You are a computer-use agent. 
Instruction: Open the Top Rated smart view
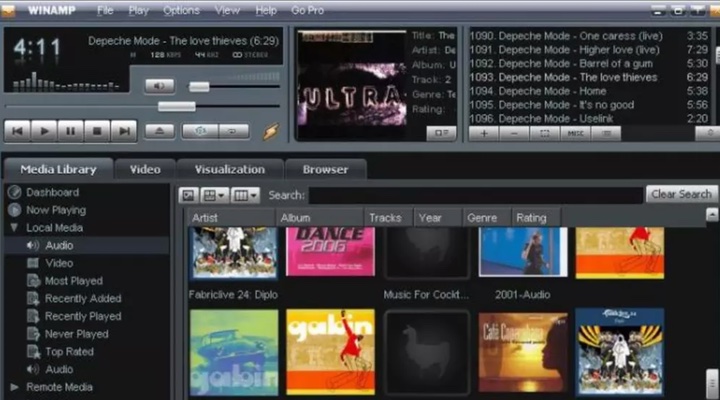coord(69,352)
